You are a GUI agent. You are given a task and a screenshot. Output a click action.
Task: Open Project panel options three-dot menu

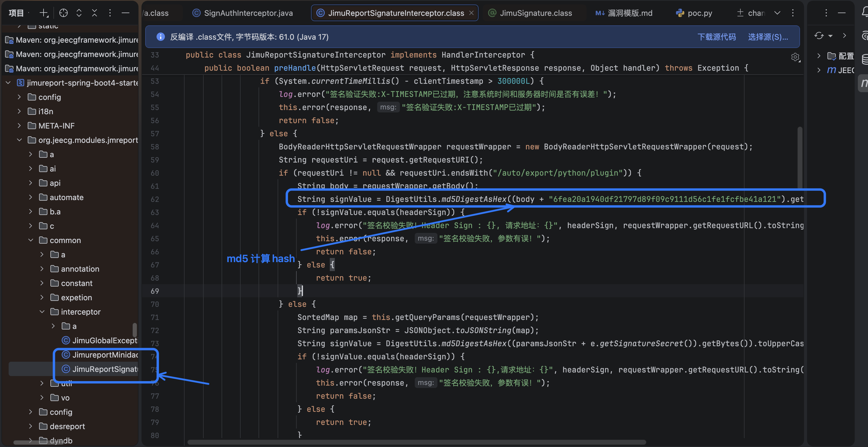pyautogui.click(x=110, y=13)
